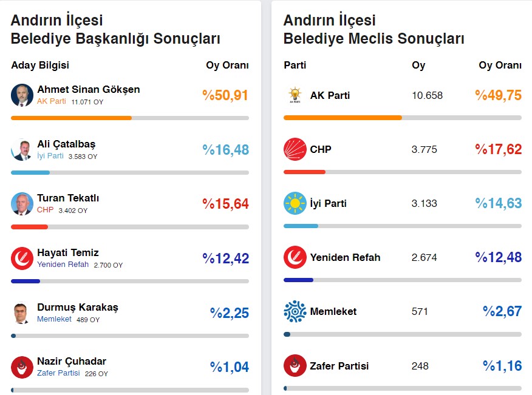Click Zafer Partisi logo in council results
This screenshot has width=532, height=395.
tap(295, 366)
